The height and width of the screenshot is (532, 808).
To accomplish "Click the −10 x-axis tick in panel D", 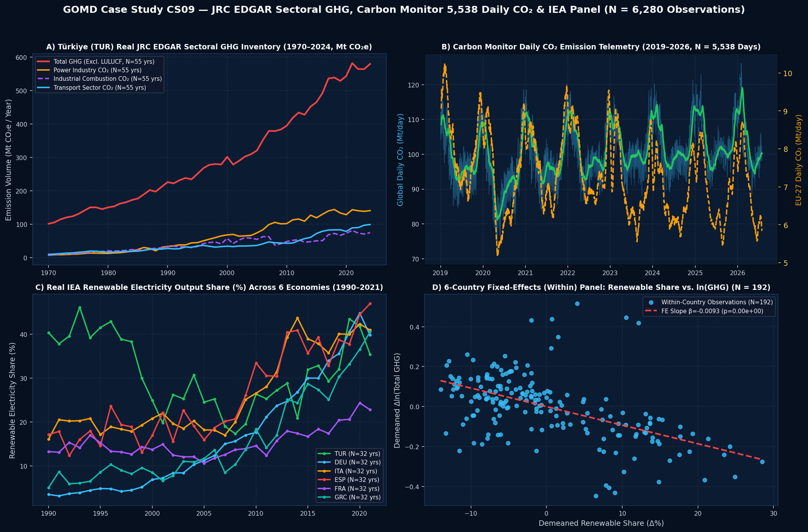I will [471, 513].
